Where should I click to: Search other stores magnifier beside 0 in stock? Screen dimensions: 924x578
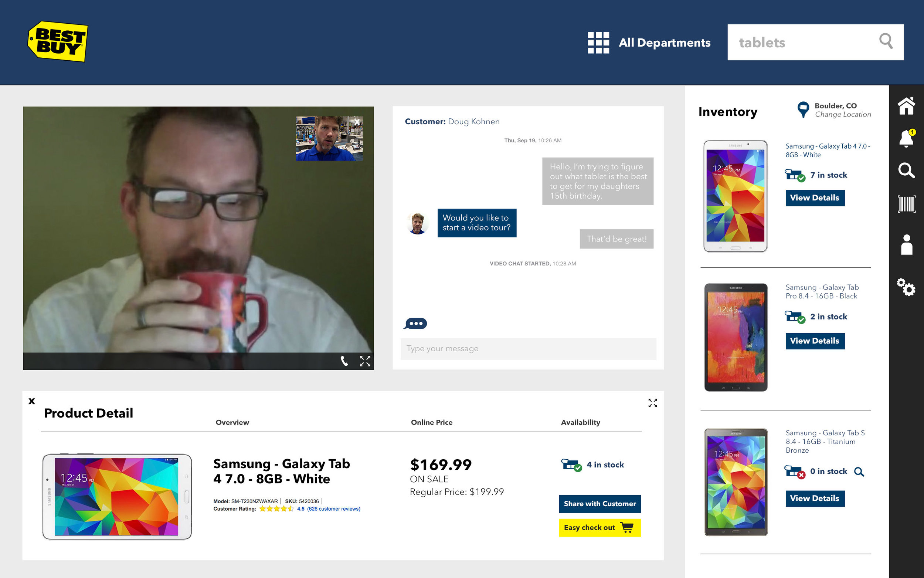point(859,472)
